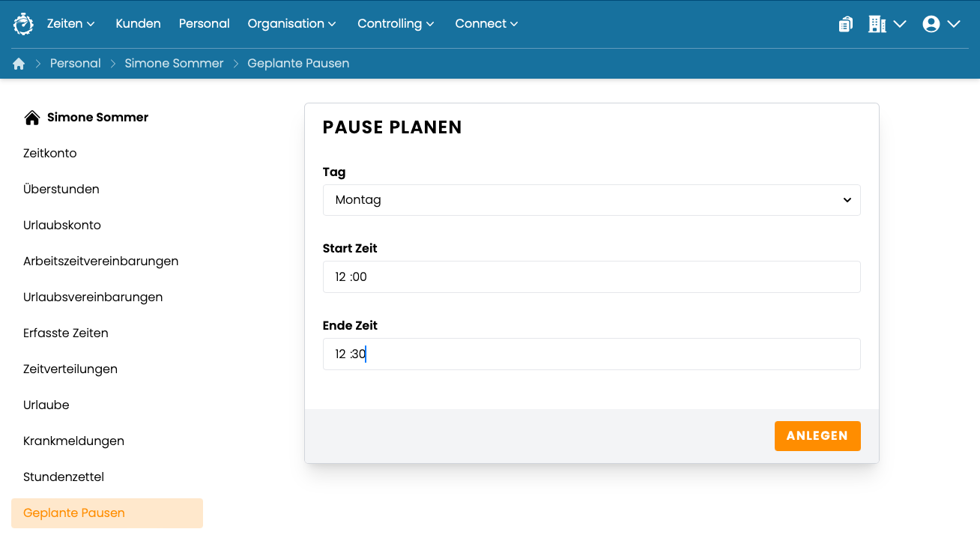The height and width of the screenshot is (538, 980).
Task: Expand the Organisation menu
Action: point(292,24)
